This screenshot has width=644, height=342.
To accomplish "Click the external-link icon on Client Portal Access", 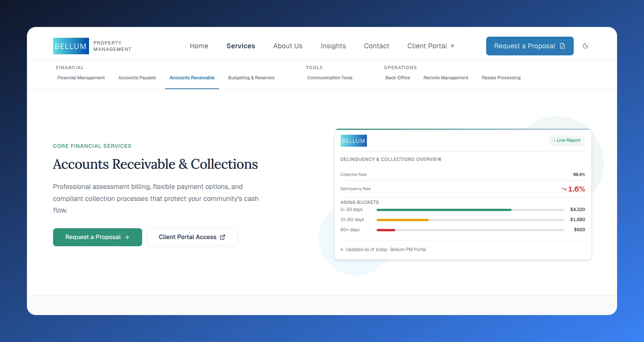I will click(x=223, y=237).
